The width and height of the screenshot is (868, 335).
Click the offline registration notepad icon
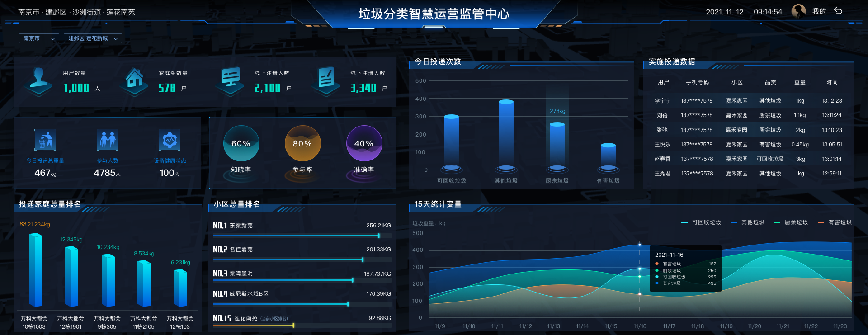tap(326, 80)
